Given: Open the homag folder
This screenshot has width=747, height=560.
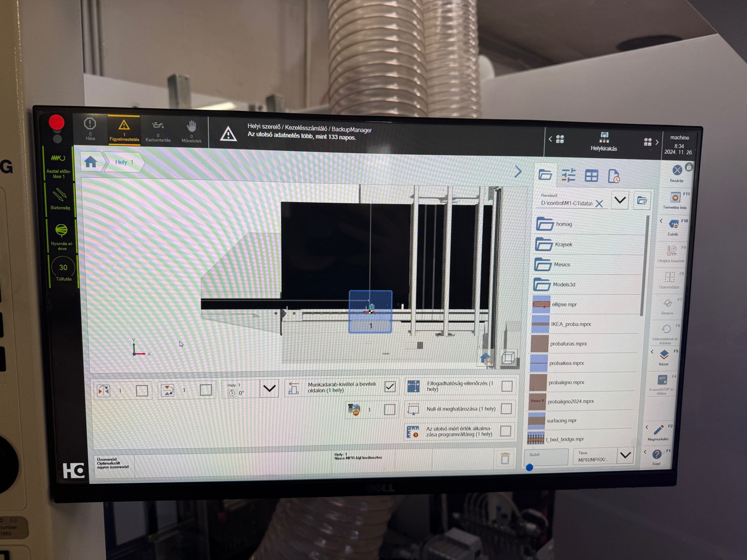Looking at the screenshot, I should point(589,224).
